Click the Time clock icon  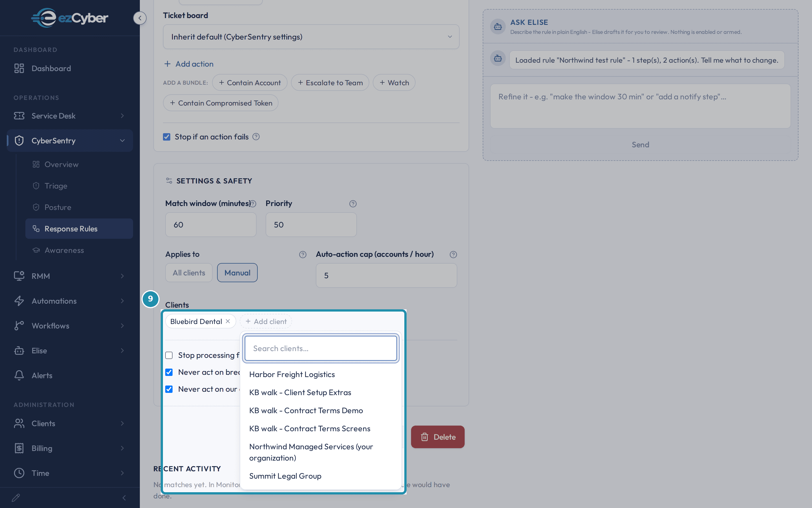click(x=19, y=473)
